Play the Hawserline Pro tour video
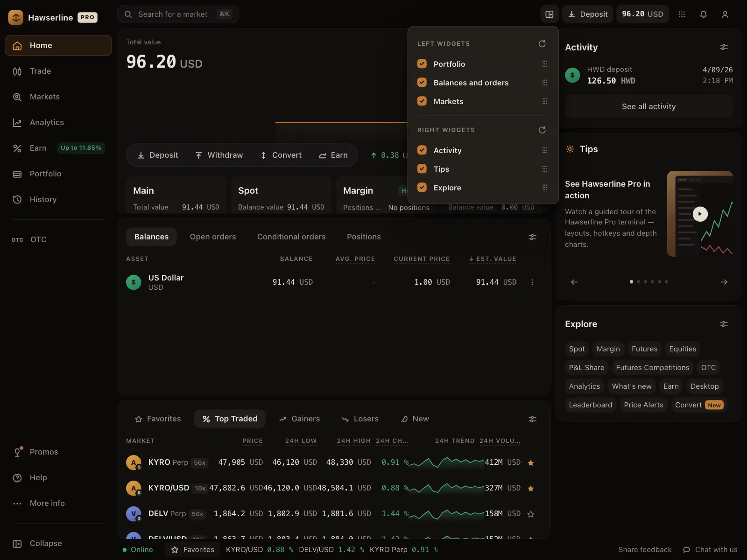Viewport: 747px width, 560px height. pyautogui.click(x=700, y=214)
